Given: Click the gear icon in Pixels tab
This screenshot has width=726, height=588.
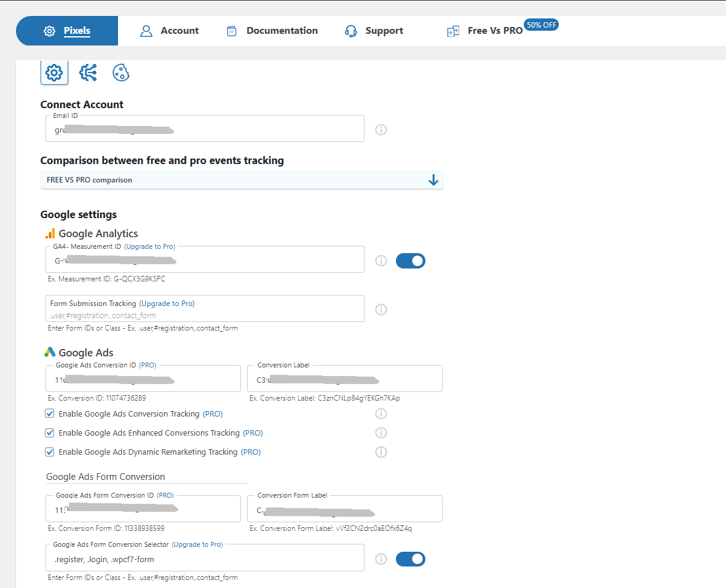Looking at the screenshot, I should click(50, 31).
